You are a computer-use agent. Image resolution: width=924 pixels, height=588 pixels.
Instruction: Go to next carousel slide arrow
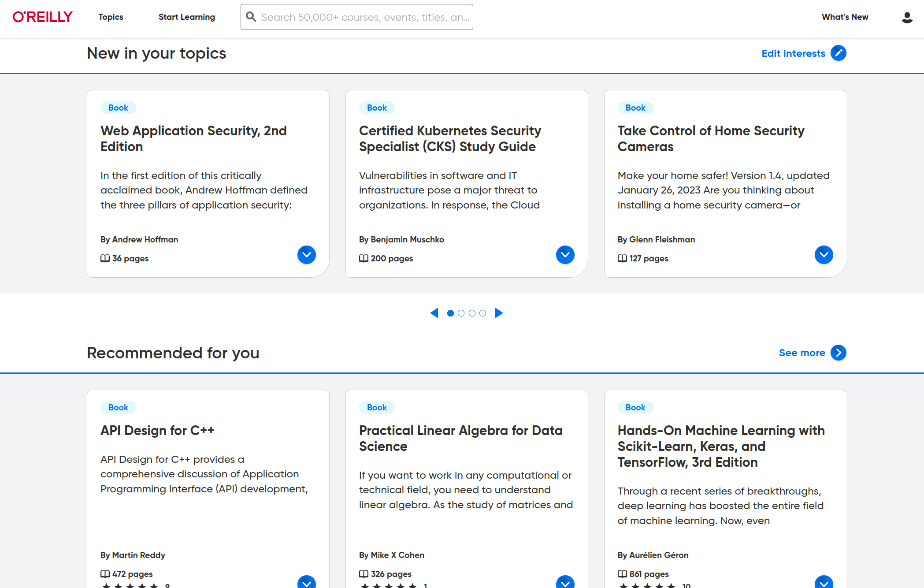[499, 313]
